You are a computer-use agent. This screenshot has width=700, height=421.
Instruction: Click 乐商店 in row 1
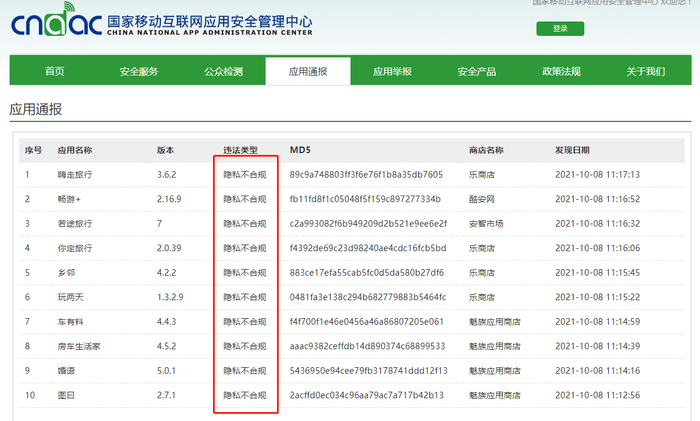pyautogui.click(x=482, y=175)
